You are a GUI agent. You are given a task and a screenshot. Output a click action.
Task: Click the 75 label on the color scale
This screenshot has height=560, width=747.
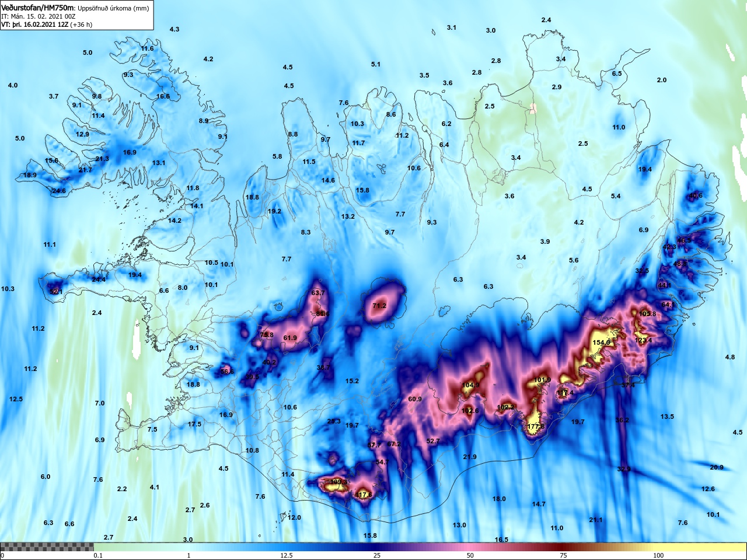[x=563, y=555]
